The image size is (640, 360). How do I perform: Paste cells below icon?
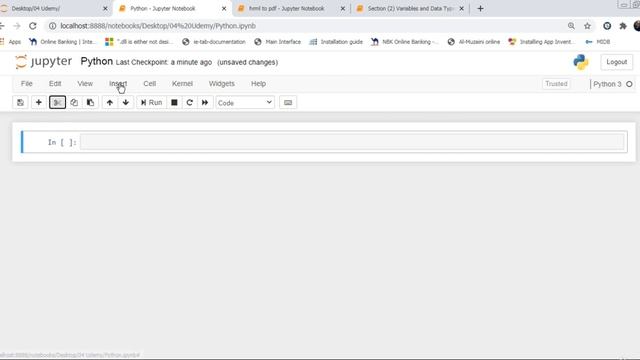[x=90, y=102]
